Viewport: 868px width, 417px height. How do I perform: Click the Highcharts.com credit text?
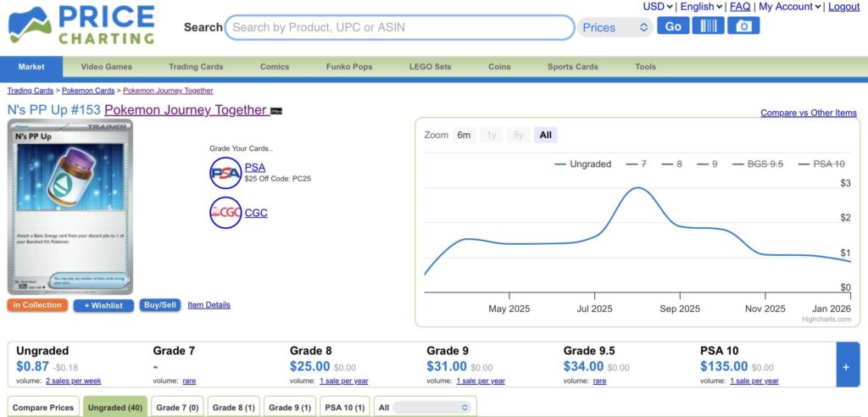826,319
